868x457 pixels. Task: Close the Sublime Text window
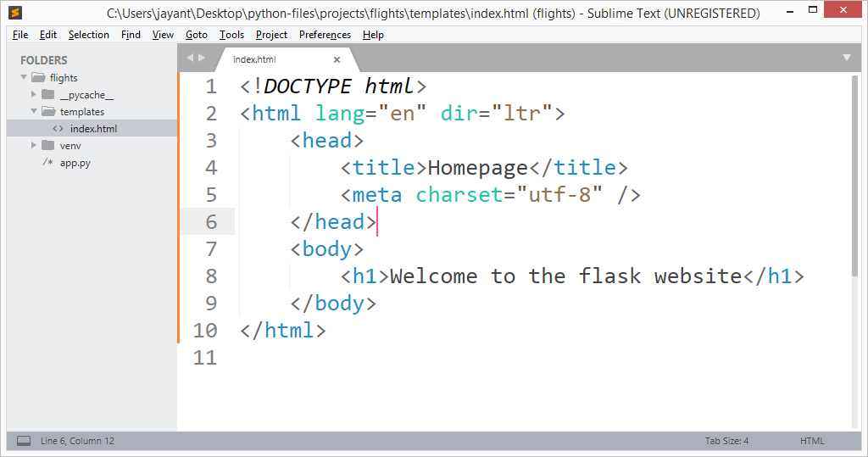[843, 9]
